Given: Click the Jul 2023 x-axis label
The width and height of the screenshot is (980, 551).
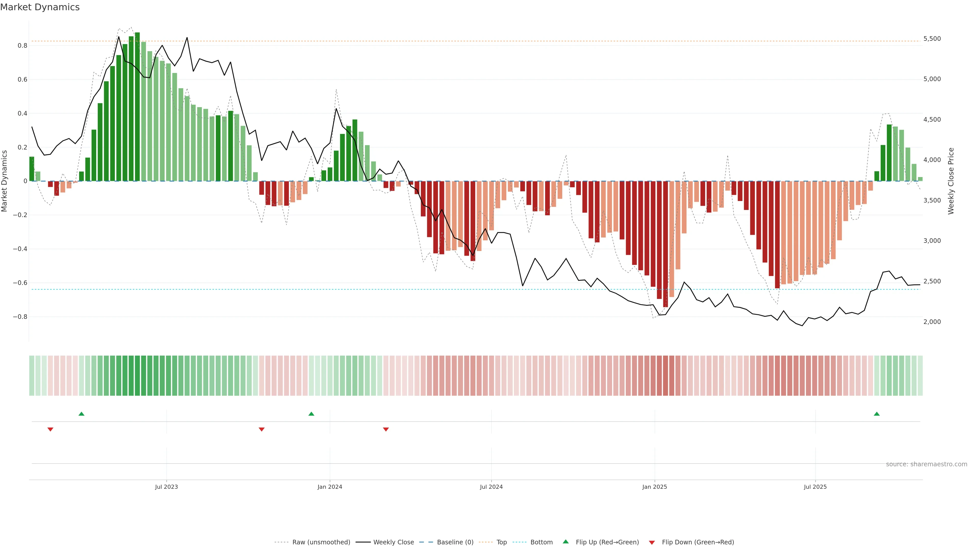Looking at the screenshot, I should pyautogui.click(x=166, y=487).
